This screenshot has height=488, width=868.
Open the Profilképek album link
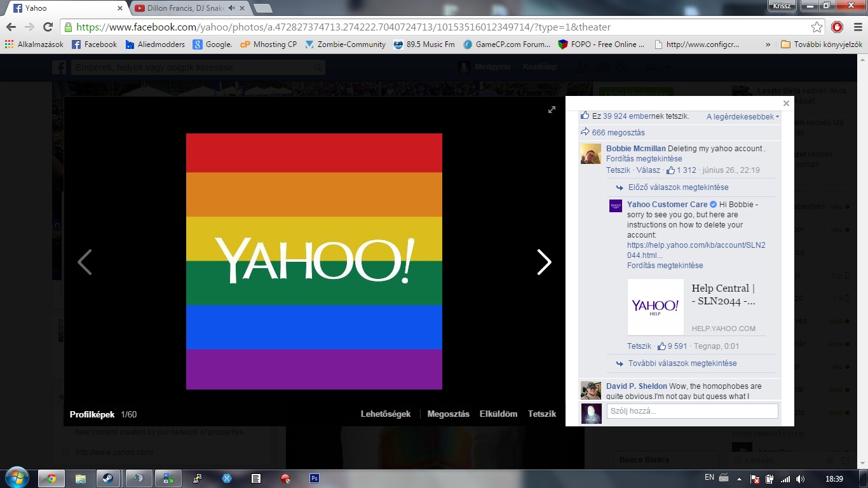92,415
